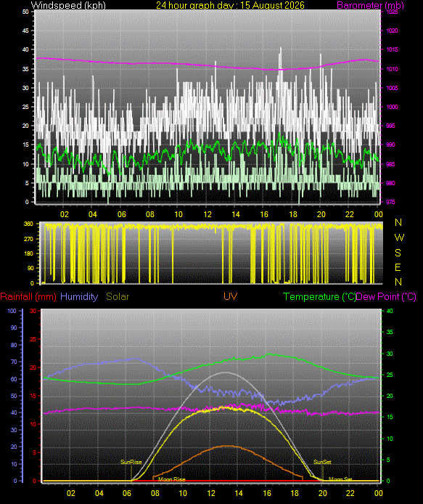The width and height of the screenshot is (423, 504).
Task: Click "35" on the green temperature axis
Action: pyautogui.click(x=390, y=332)
